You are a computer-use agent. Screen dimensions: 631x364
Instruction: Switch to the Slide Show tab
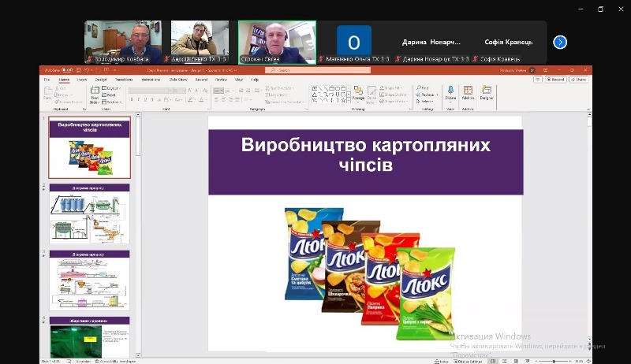(178, 80)
